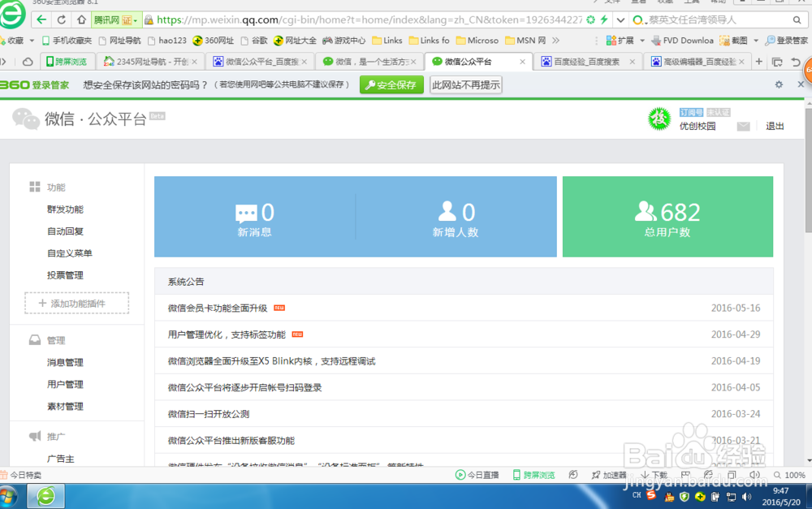Open 今日直播 in the status bar
Viewport: 812px width, 509px height.
pyautogui.click(x=477, y=475)
